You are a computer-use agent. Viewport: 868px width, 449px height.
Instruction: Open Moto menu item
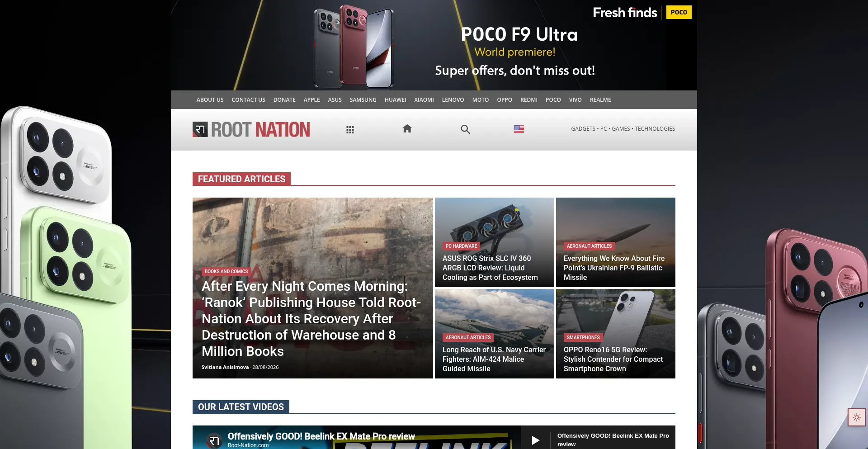481,100
